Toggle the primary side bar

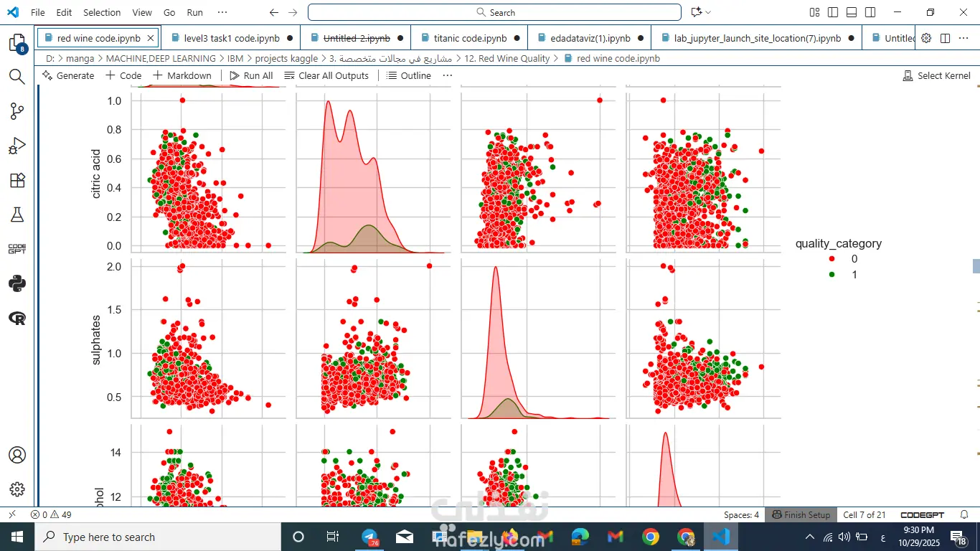(833, 12)
